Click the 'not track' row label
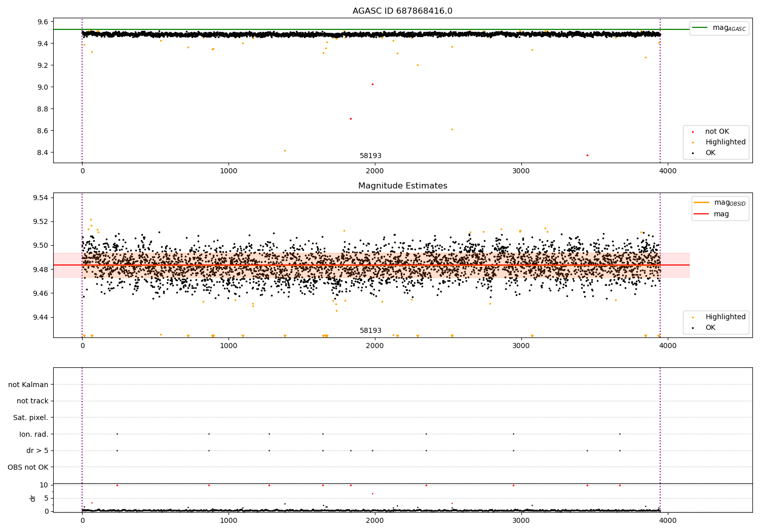This screenshot has height=532, width=760. point(32,401)
